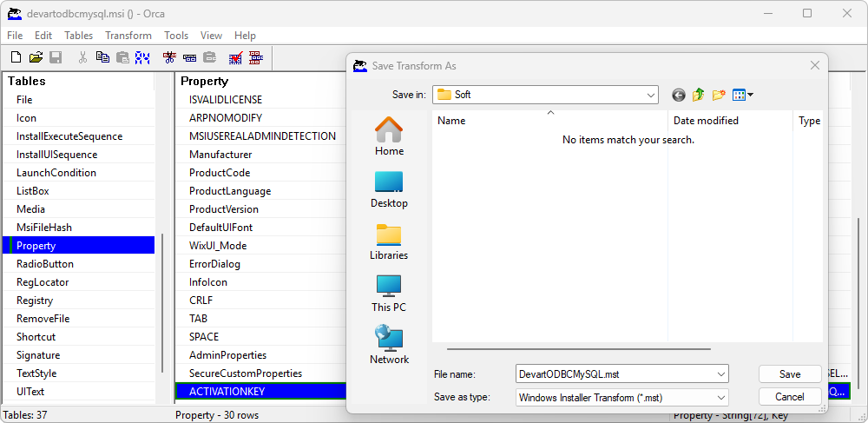Select the File table
The image size is (868, 423).
click(79, 100)
